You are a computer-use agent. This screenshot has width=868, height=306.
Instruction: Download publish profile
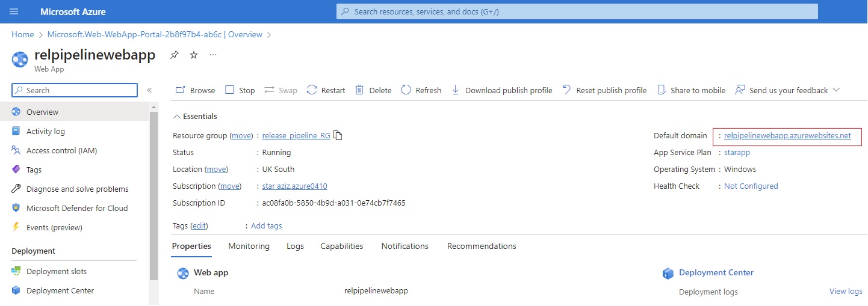click(x=501, y=90)
